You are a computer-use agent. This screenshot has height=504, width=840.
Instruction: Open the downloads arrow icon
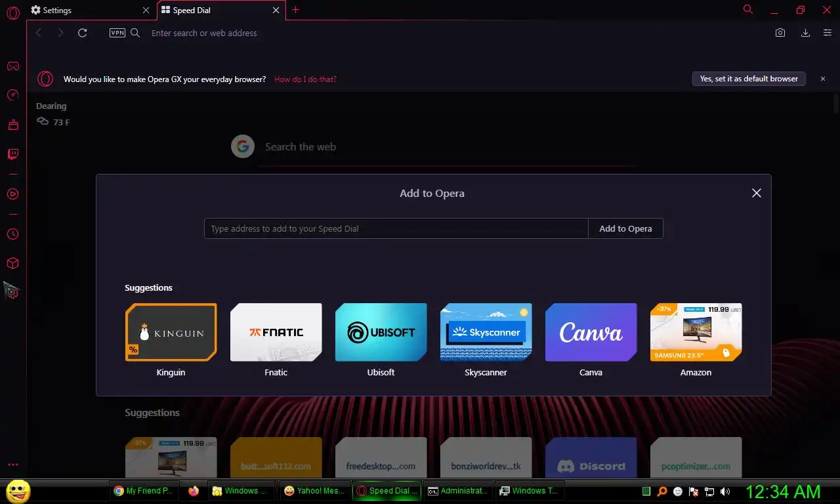coord(805,33)
